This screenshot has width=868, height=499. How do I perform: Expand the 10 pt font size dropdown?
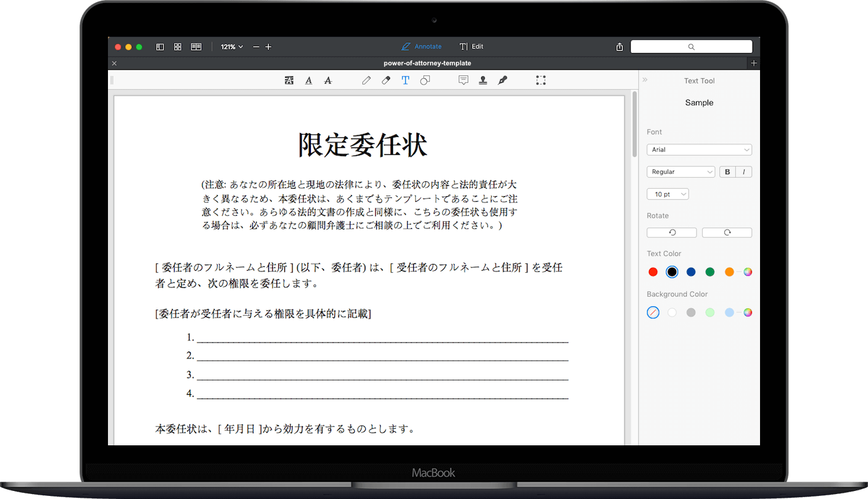pyautogui.click(x=668, y=194)
